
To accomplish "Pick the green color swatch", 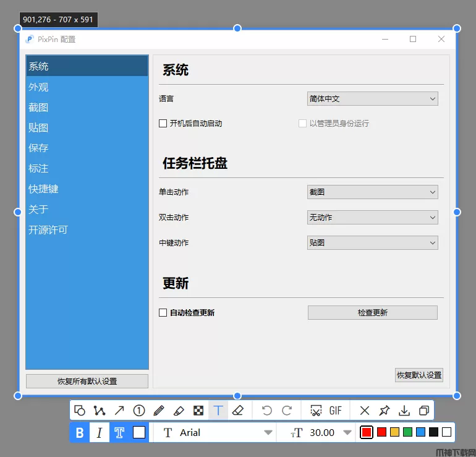I will tap(407, 432).
